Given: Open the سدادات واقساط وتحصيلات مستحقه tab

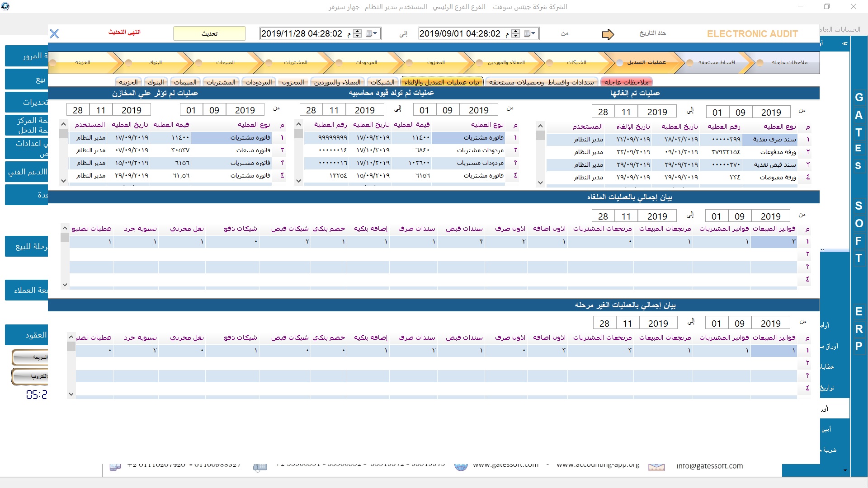Looking at the screenshot, I should 542,82.
